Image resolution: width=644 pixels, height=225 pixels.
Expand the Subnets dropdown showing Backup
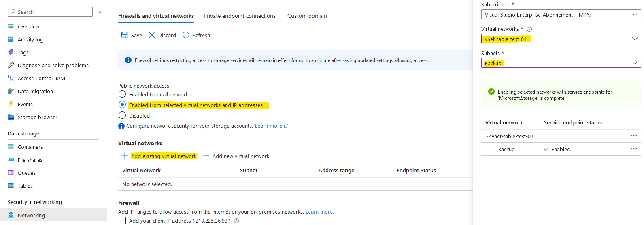point(561,63)
